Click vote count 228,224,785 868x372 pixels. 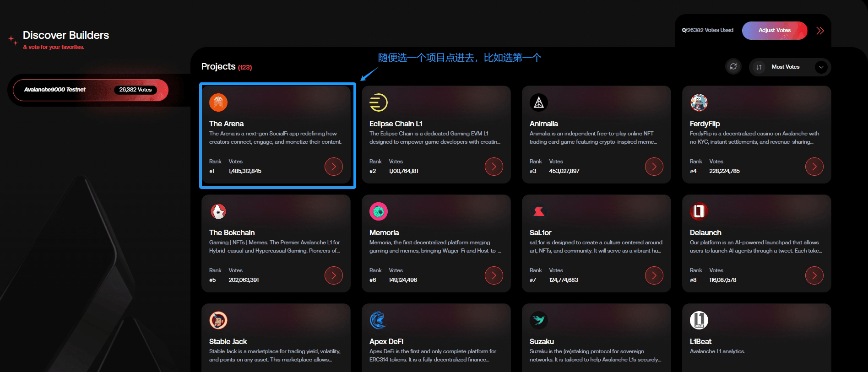(x=724, y=171)
